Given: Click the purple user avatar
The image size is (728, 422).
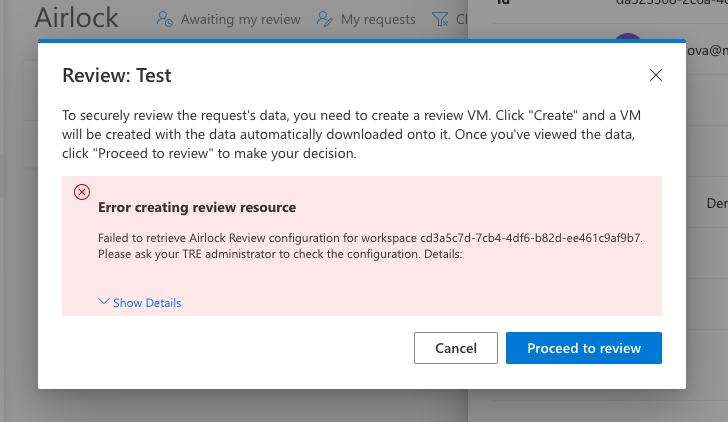Looking at the screenshot, I should click(627, 42).
